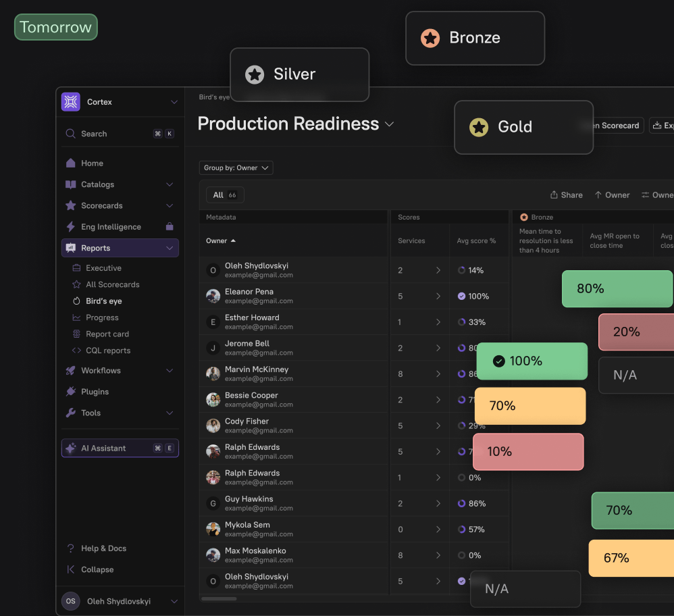Open Scorecards via the star icon
This screenshot has width=674, height=616.
pos(71,205)
